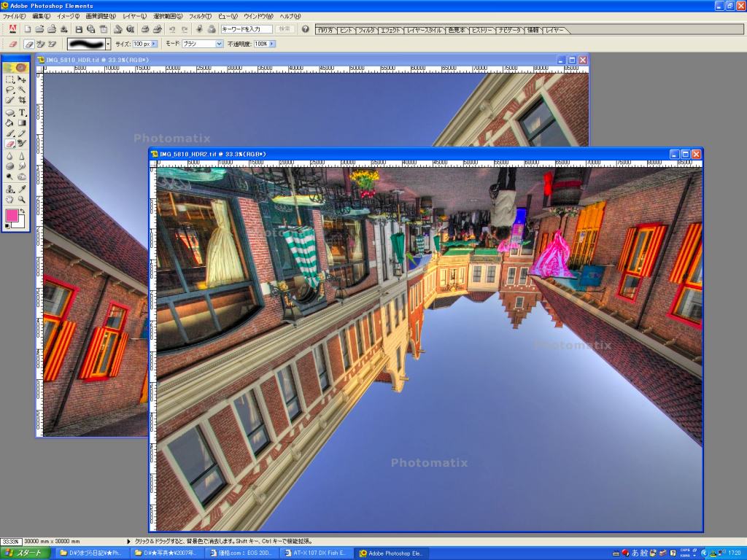Choose the plain Eraser option
This screenshot has height=560, width=747.
tap(29, 44)
